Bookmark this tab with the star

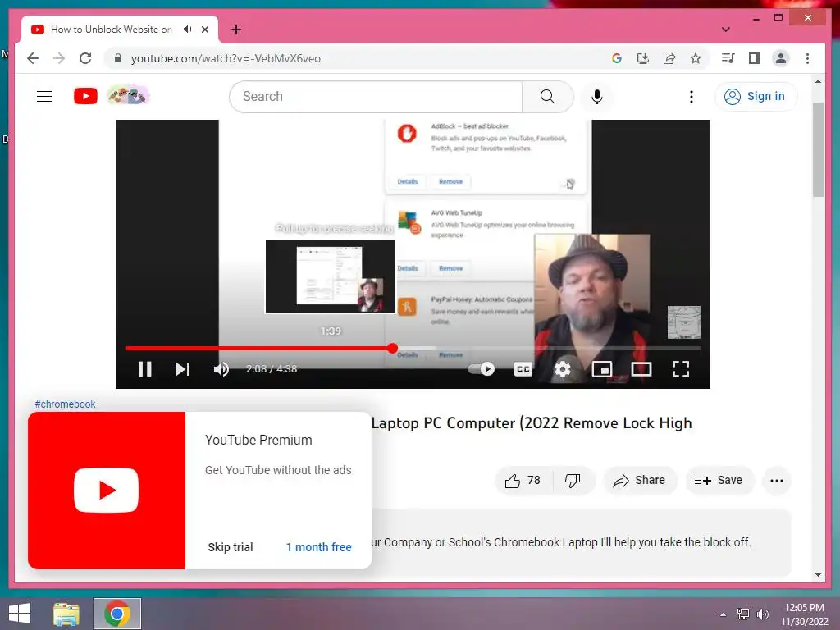(x=696, y=58)
